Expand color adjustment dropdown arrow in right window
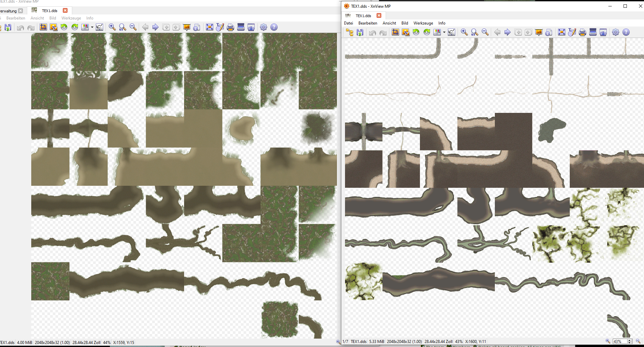644x347 pixels. tap(444, 32)
